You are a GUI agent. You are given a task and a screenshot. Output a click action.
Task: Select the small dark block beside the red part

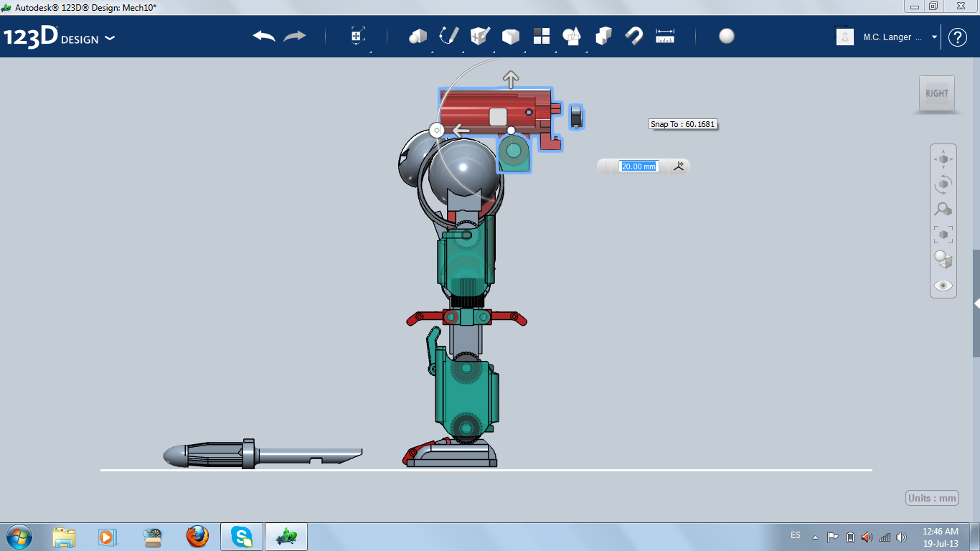576,116
